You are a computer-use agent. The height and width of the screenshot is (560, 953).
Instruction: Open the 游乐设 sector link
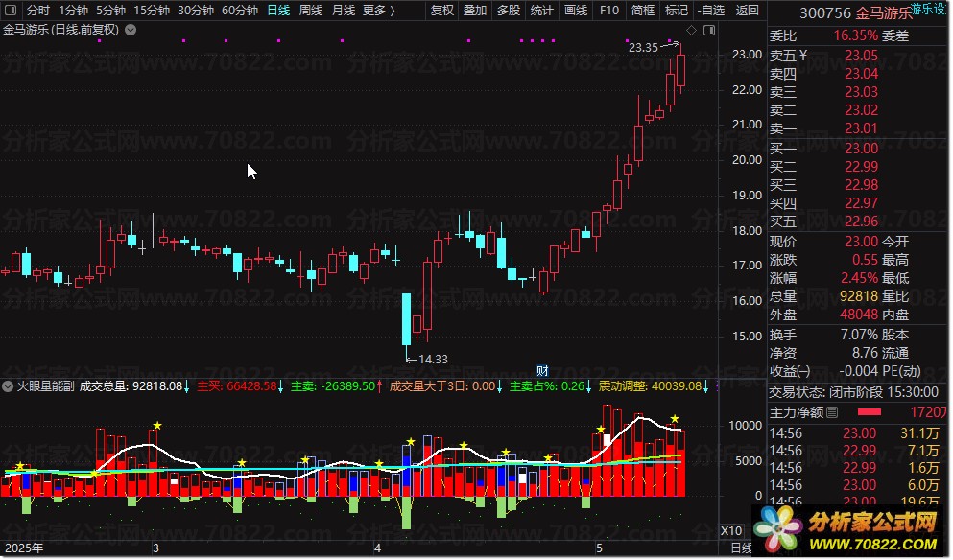point(927,9)
